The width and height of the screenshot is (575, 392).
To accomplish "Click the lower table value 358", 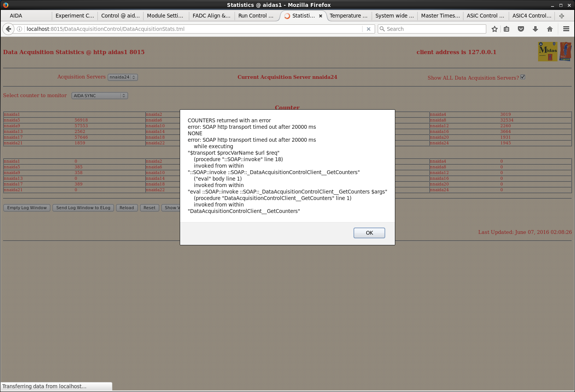I will tap(78, 173).
